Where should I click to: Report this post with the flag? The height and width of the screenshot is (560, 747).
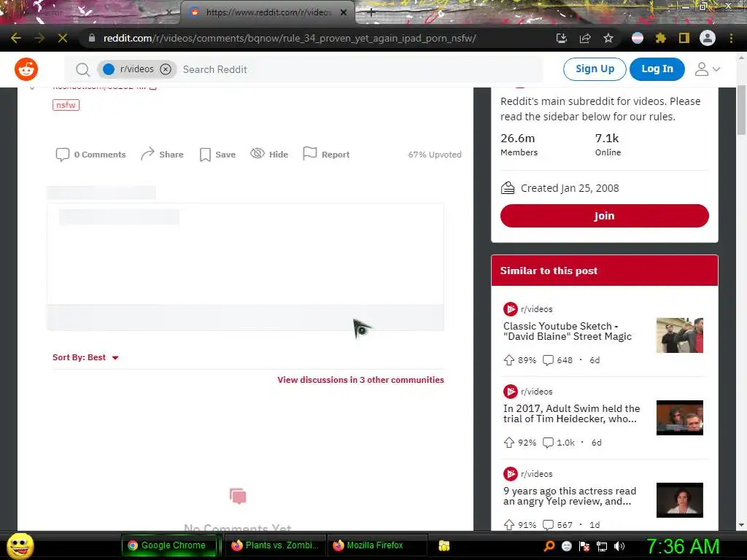(326, 154)
